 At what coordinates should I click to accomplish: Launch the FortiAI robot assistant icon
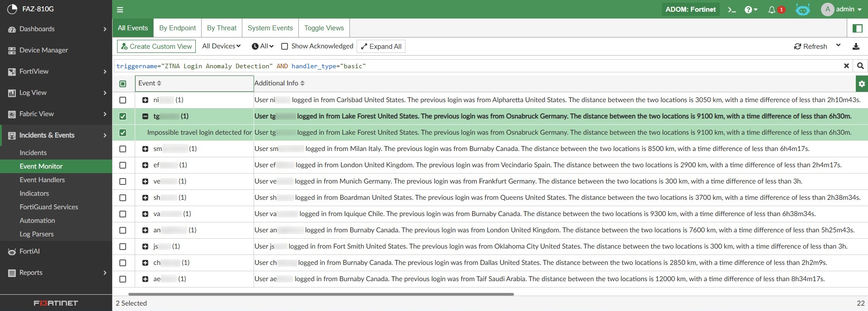pos(802,9)
